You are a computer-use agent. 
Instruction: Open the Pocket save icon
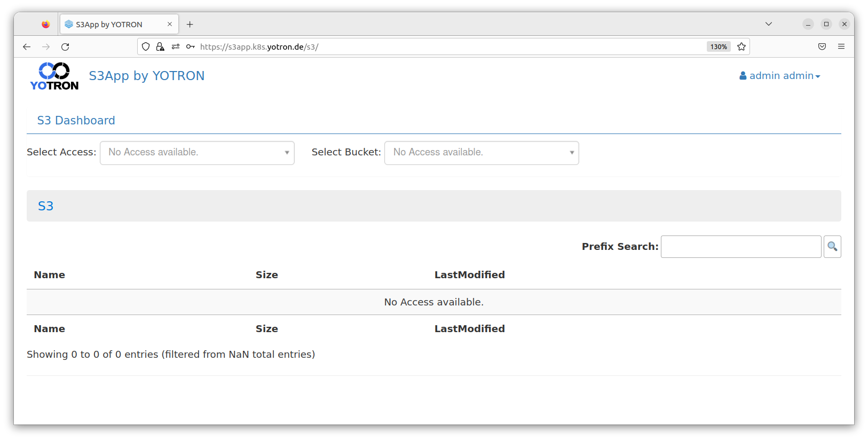click(822, 47)
